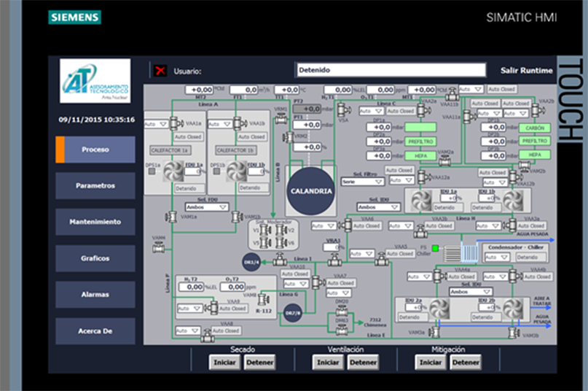This screenshot has height=391, width=588.
Task: Click Iniciar under Mitigación
Action: pyautogui.click(x=431, y=363)
